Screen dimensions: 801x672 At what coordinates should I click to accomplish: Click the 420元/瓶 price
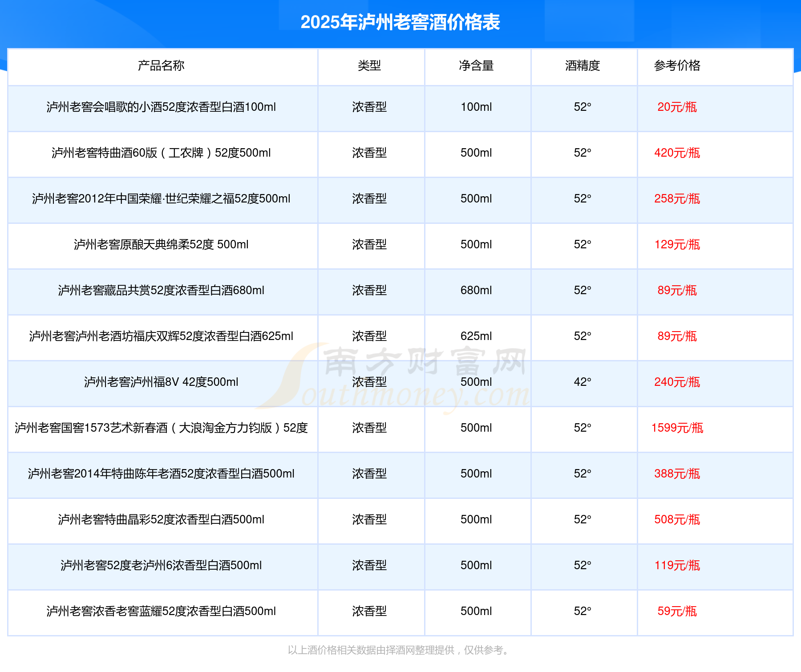pos(677,153)
